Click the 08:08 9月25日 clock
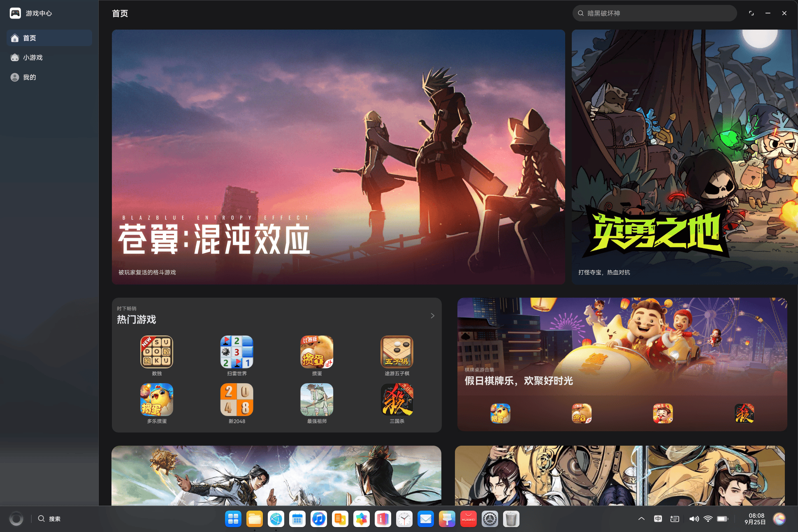 (755, 519)
